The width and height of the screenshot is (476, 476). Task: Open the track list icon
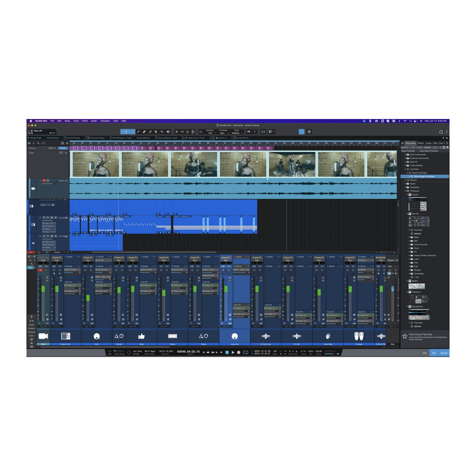click(29, 143)
